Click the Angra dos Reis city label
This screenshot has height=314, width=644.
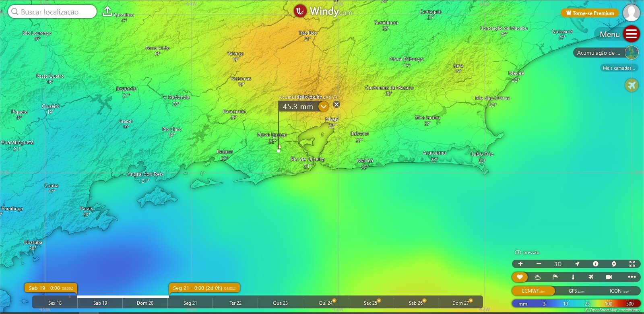pyautogui.click(x=145, y=174)
